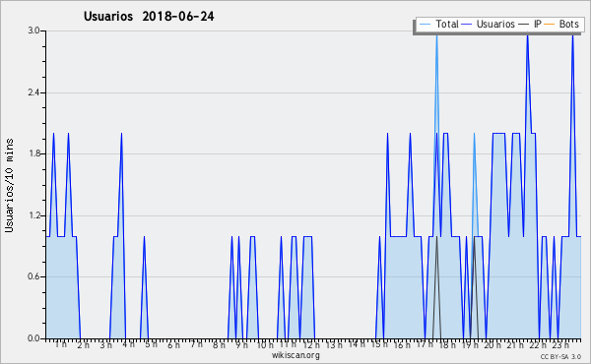Screen dimensions: 591x364
Task: Click the 3 h x-axis label
Action: [x=106, y=344]
